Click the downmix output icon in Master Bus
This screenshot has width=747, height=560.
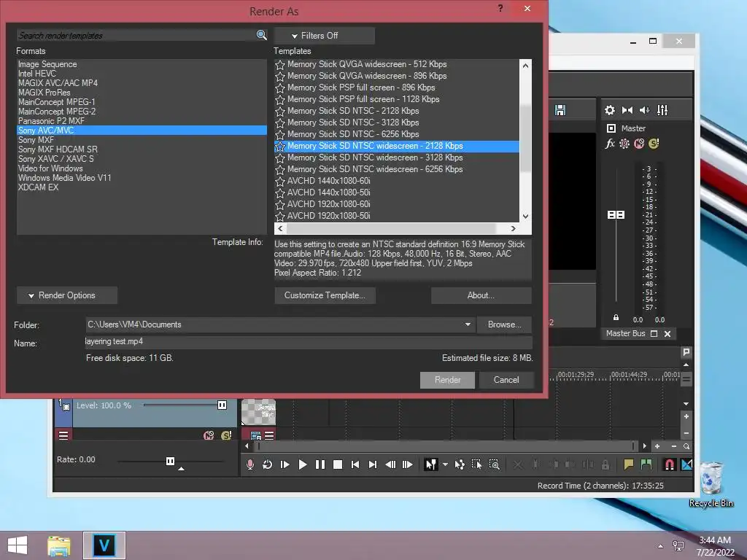pyautogui.click(x=627, y=111)
